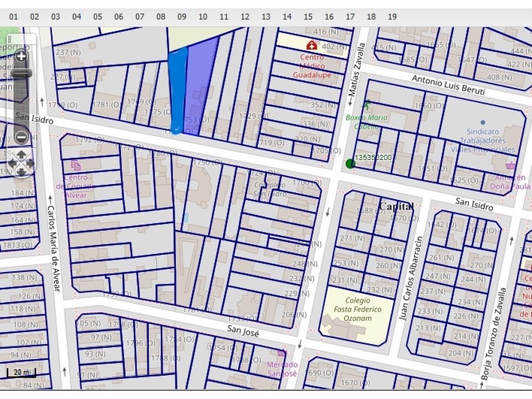Select tab 01 in the top bar

(14, 17)
